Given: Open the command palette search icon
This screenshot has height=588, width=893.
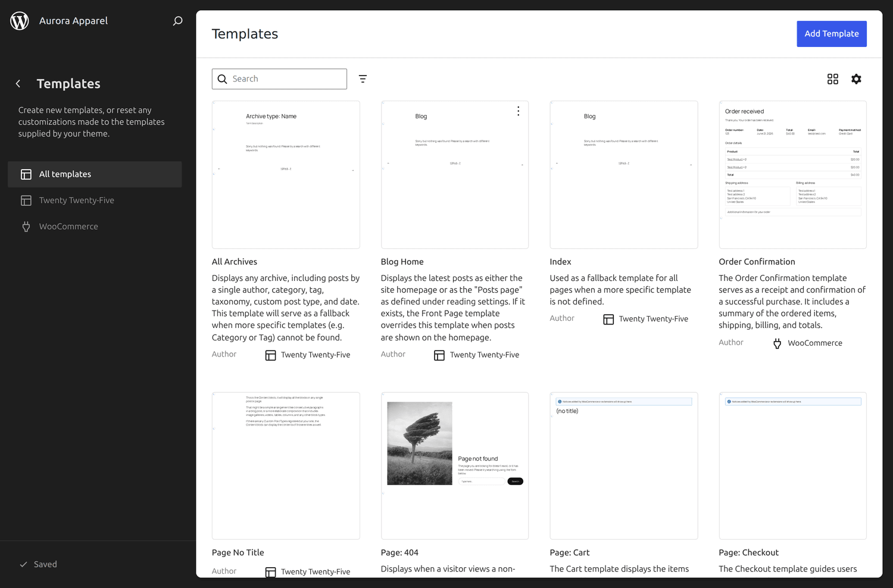Looking at the screenshot, I should (177, 21).
